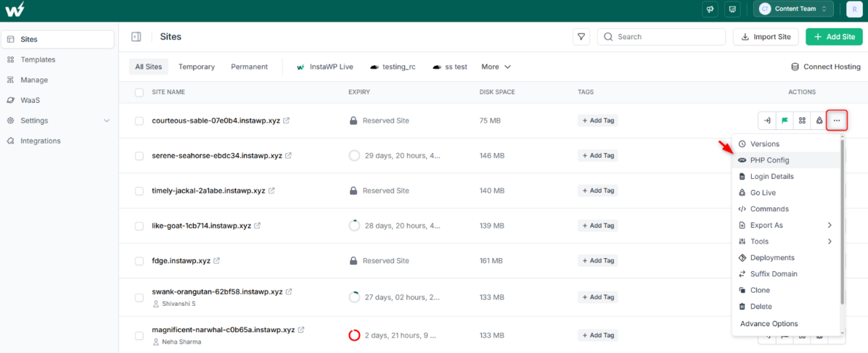Screen dimensions: 868x353
Task: Choose Suffix Domain from the actions menu
Action: point(785,274)
